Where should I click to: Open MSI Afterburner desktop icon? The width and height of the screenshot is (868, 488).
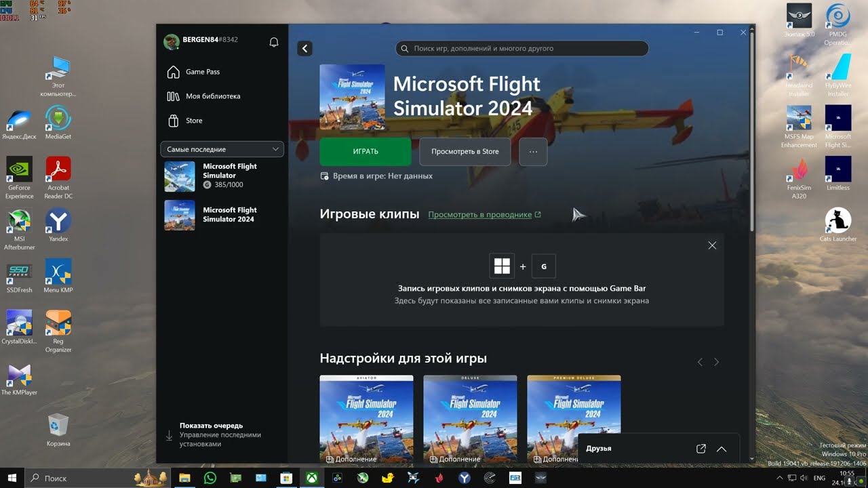click(x=19, y=230)
